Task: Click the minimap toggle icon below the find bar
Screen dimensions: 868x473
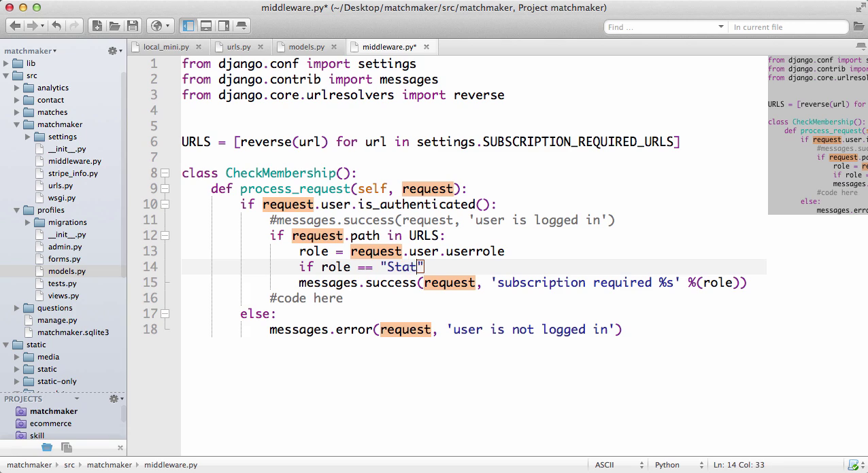Action: tap(861, 47)
